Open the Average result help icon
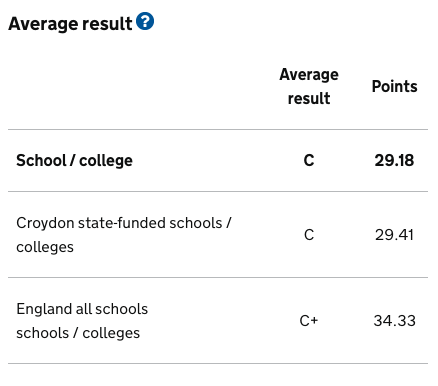 [145, 21]
